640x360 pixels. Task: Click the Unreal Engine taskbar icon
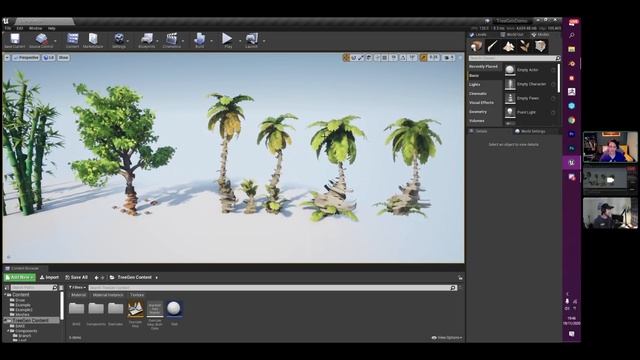click(571, 162)
